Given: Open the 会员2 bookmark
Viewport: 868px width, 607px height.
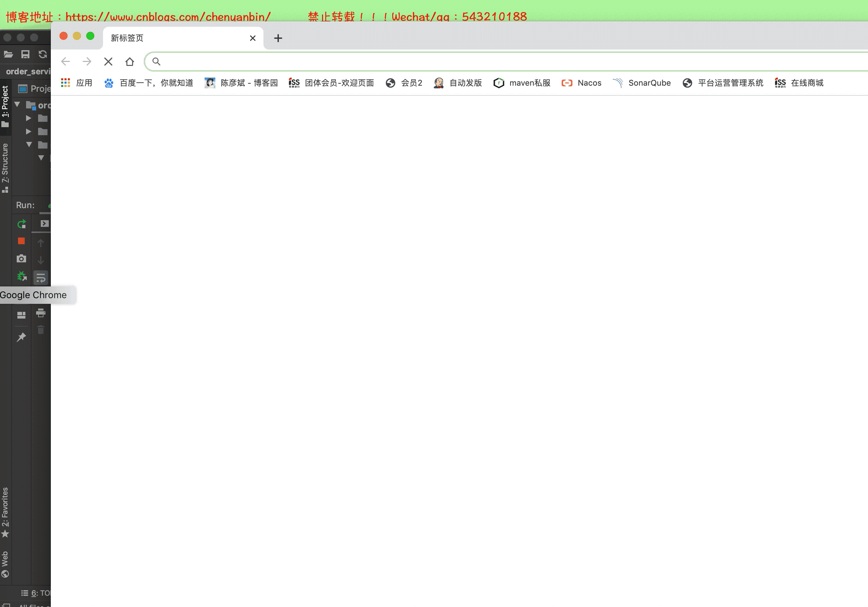Looking at the screenshot, I should point(404,83).
